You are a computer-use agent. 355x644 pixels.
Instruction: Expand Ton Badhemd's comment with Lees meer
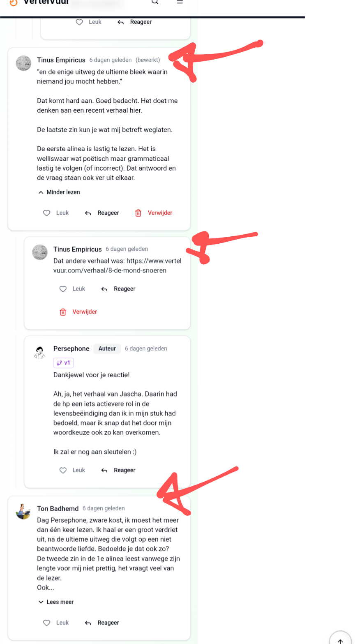(56, 602)
